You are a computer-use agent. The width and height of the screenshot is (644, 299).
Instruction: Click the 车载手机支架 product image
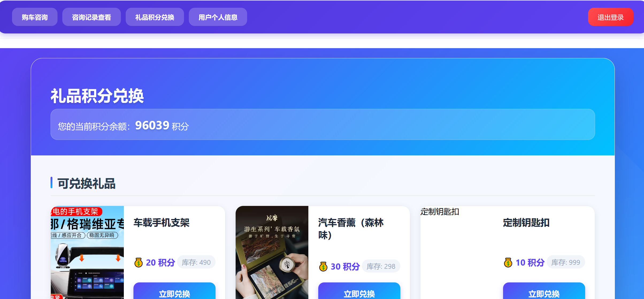[x=87, y=252]
